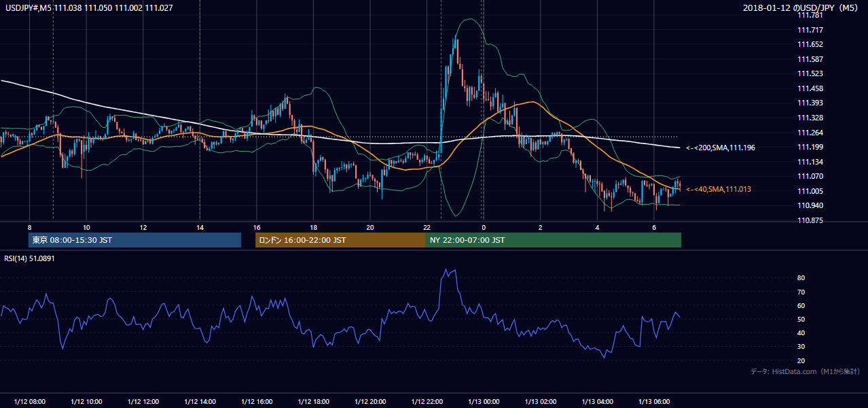Click price axis value 111.523
The width and height of the screenshot is (868, 408).
pyautogui.click(x=810, y=73)
